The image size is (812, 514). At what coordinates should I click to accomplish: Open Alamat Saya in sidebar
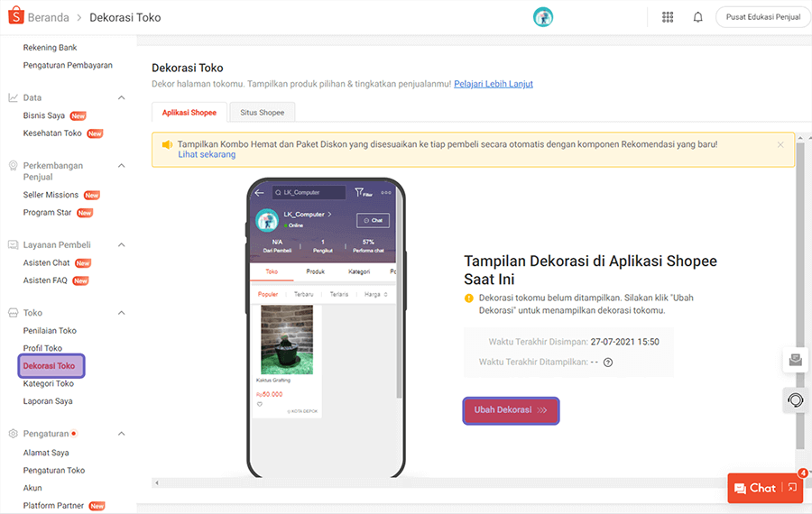tap(46, 453)
